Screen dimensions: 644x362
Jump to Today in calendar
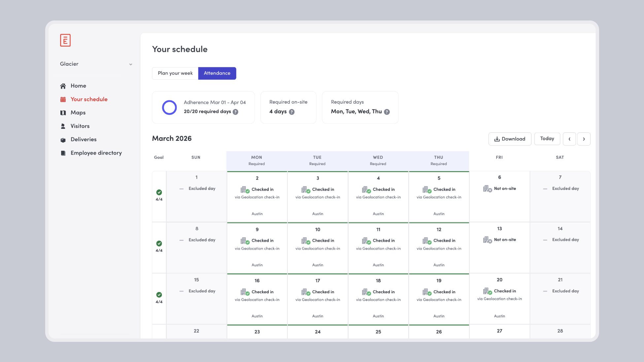pyautogui.click(x=547, y=139)
